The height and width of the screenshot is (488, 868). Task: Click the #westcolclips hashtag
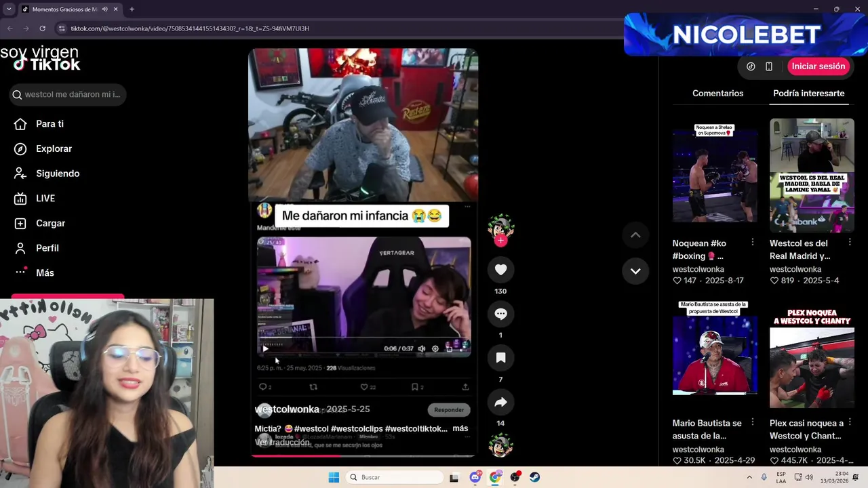(x=357, y=428)
